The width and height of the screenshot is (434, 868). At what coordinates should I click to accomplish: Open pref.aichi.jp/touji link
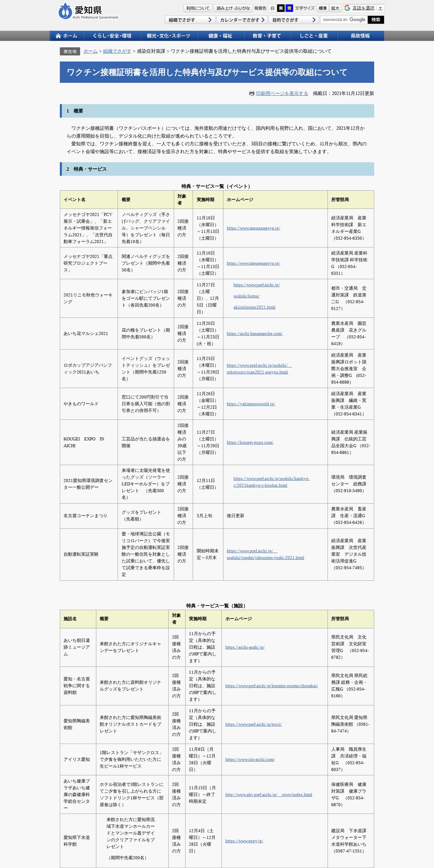254,724
